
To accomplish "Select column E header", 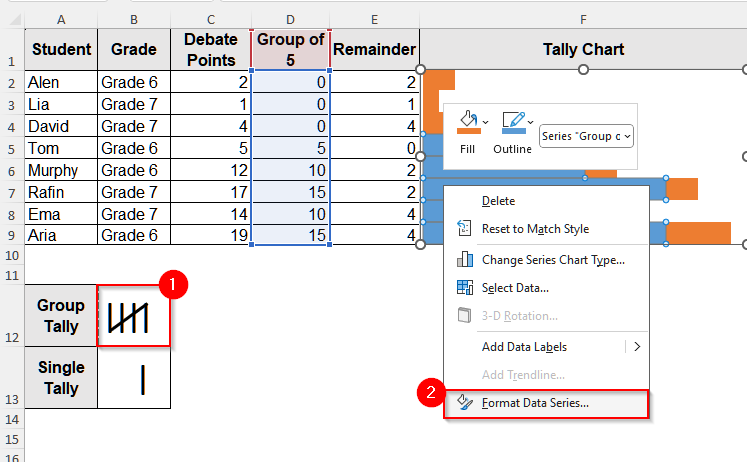I will (x=374, y=20).
